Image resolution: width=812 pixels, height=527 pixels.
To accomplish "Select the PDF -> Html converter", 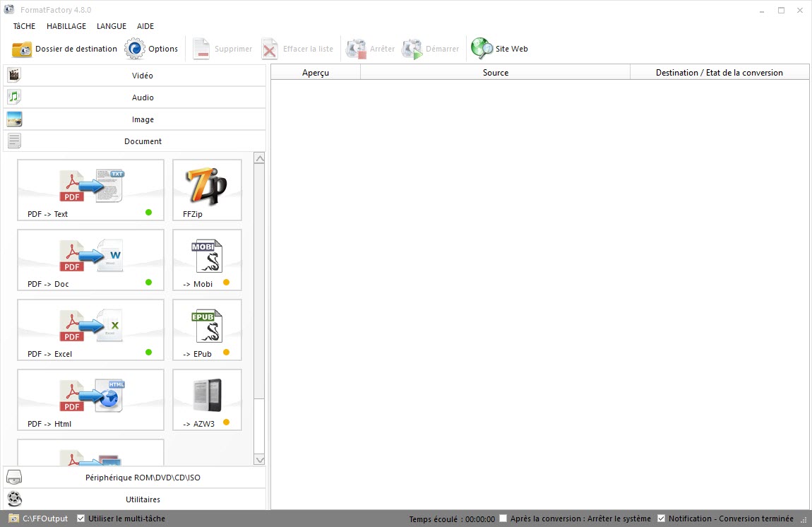I will click(90, 400).
